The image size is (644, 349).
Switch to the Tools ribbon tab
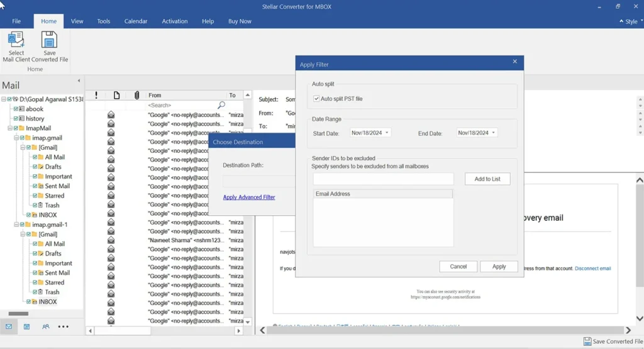[x=104, y=21]
